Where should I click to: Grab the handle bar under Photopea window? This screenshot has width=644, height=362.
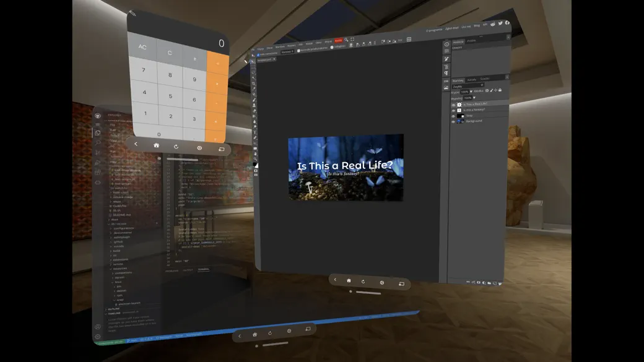[x=368, y=293]
